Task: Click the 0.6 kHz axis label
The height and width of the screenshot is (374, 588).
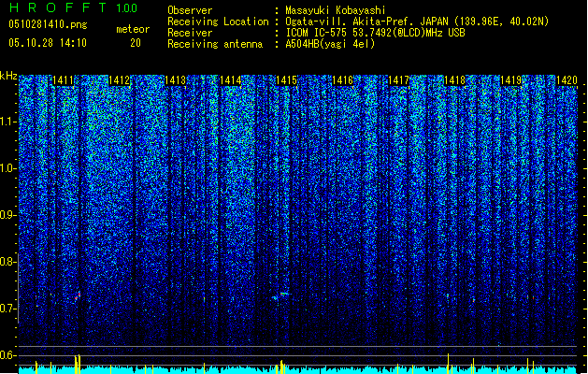Action: click(8, 355)
